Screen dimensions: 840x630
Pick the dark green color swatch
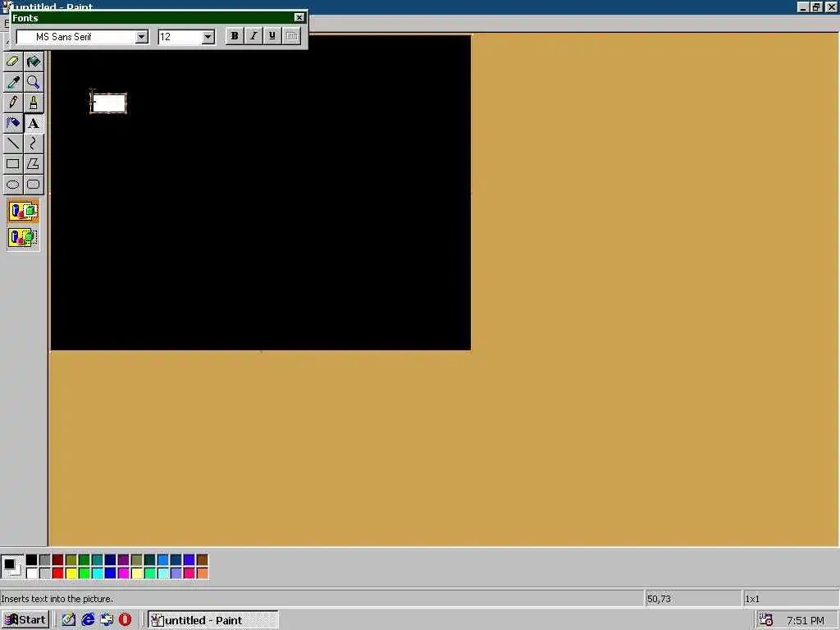click(84, 560)
